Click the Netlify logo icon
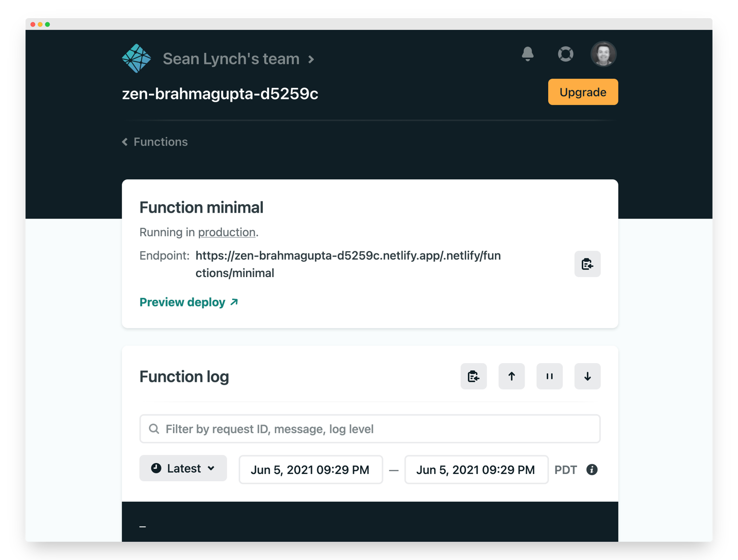This screenshot has width=738, height=560. click(136, 59)
